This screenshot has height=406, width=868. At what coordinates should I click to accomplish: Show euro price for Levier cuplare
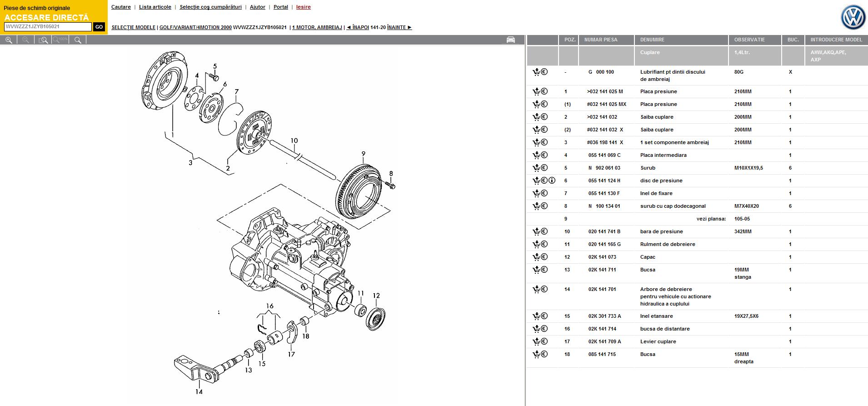point(544,341)
